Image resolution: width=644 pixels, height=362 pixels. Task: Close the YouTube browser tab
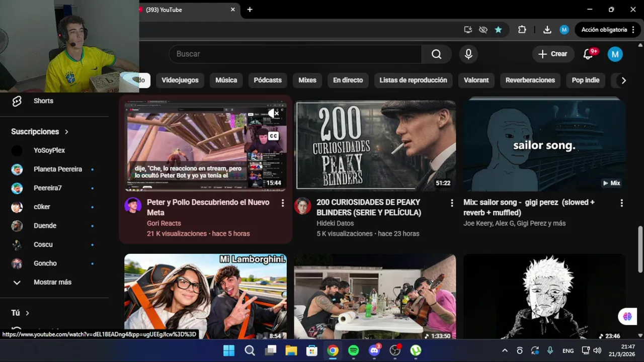click(x=233, y=10)
